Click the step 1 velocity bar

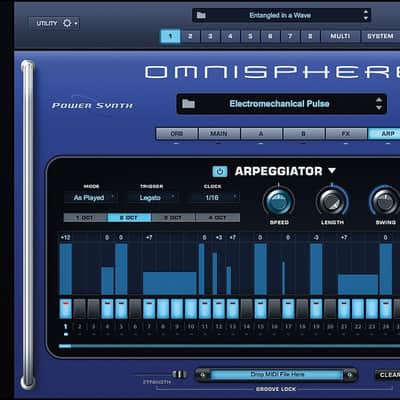point(66,269)
